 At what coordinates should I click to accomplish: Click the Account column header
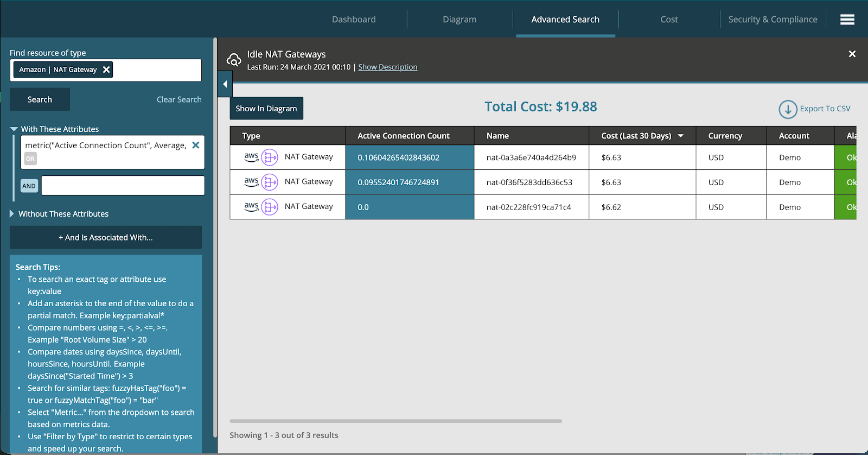(801, 136)
